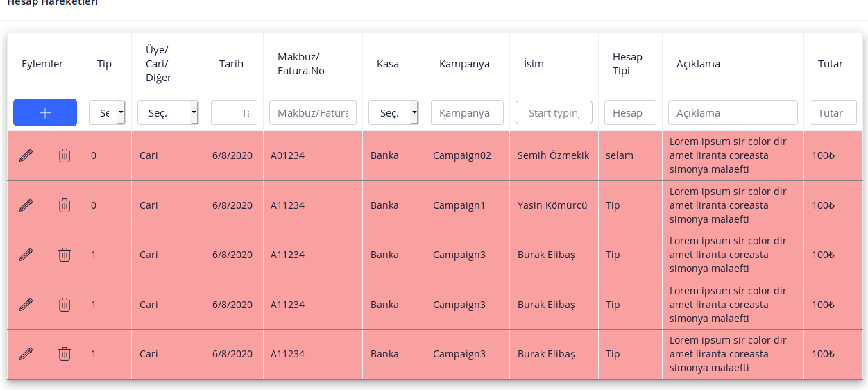Viewport: 868px width, 390px height.
Task: Open the Üye/Cari/Diğer filter dropdown
Action: click(x=168, y=112)
